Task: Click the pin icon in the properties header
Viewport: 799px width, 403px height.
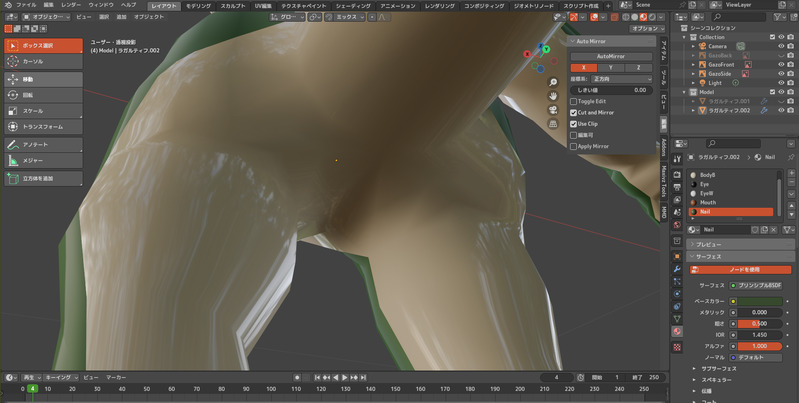Action: pyautogui.click(x=791, y=157)
